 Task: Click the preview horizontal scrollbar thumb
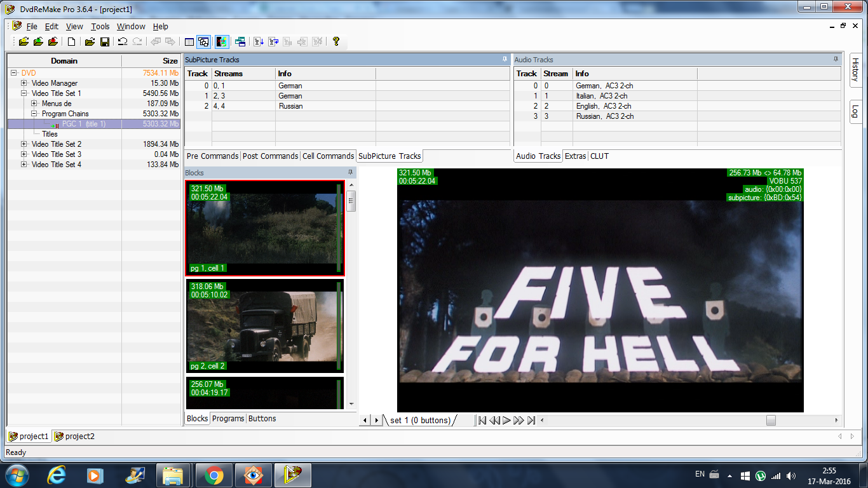771,421
